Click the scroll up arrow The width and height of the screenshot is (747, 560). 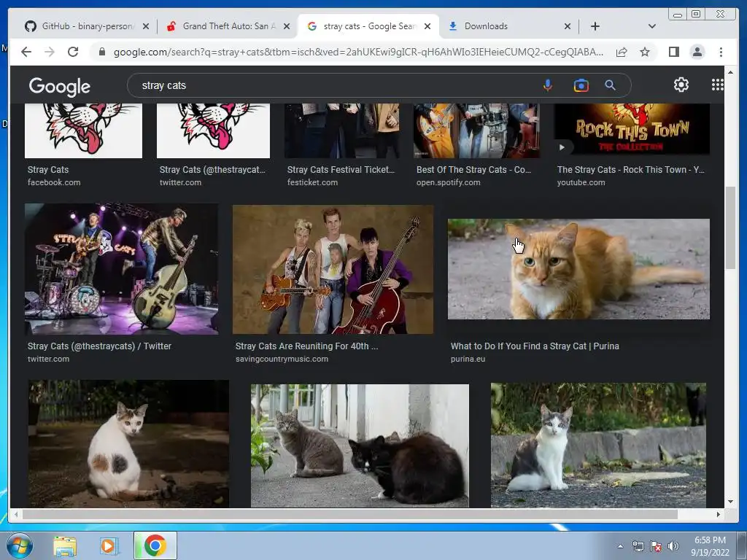730,72
